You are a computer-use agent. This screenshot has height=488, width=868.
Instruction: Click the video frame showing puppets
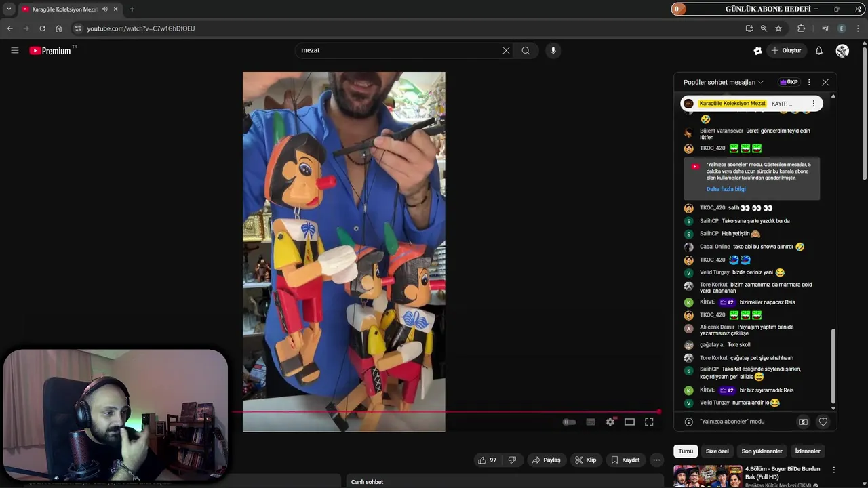(344, 251)
